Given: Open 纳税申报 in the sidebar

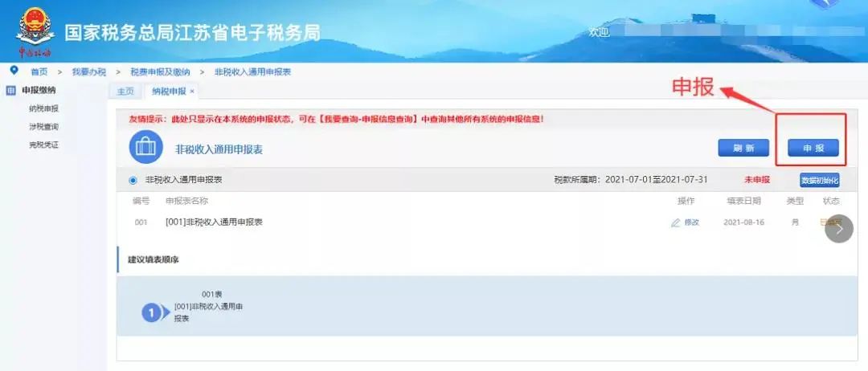Looking at the screenshot, I should (43, 109).
